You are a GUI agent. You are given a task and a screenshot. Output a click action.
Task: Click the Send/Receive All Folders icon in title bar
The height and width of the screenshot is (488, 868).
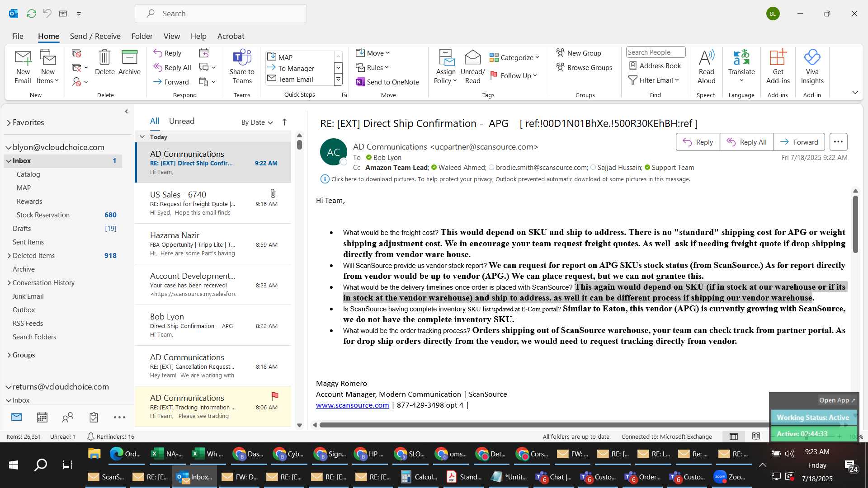click(x=32, y=14)
